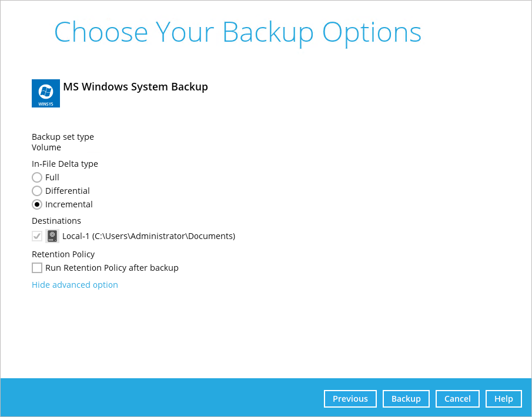Click the MS Windows System Backup WINSYS icon
532x417 pixels.
45,93
